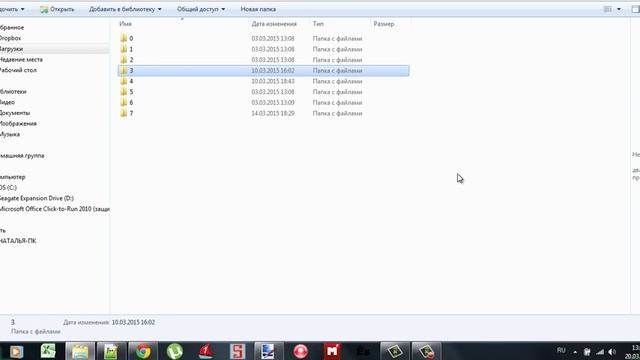This screenshot has height=360, width=640.
Task: Open the Видео library
Action: [7, 102]
